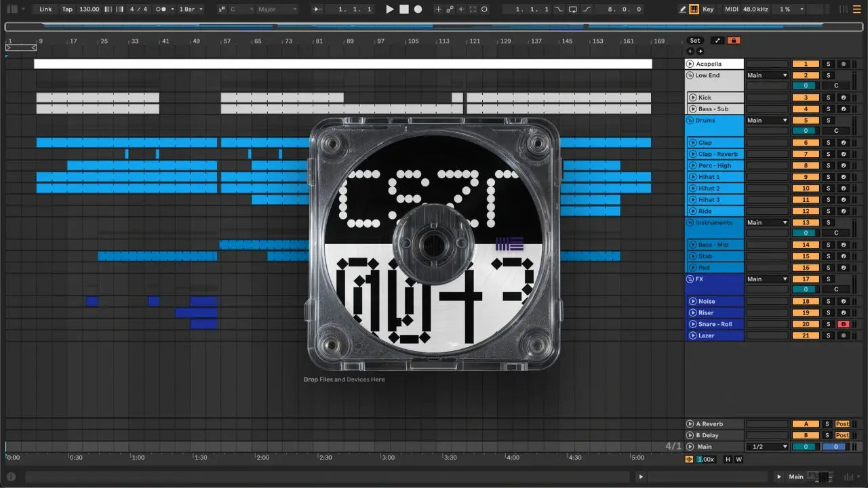Arm the Acapella track for recording

844,64
